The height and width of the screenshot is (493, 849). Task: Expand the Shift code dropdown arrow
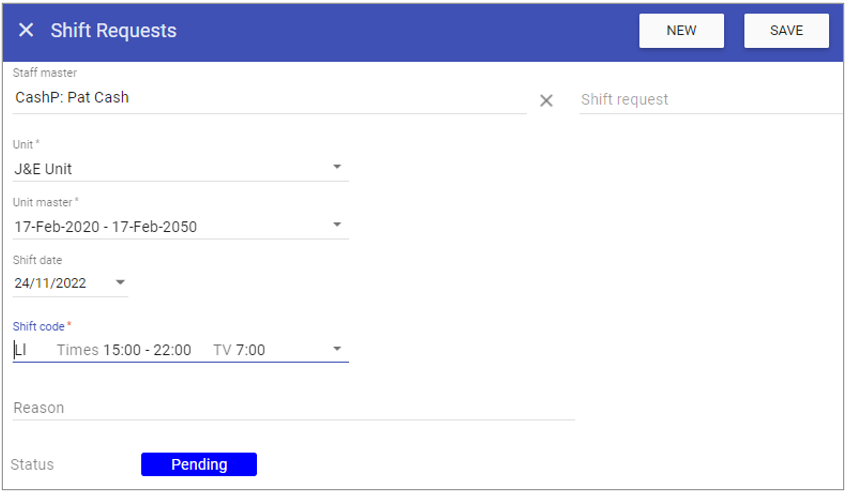pyautogui.click(x=337, y=349)
